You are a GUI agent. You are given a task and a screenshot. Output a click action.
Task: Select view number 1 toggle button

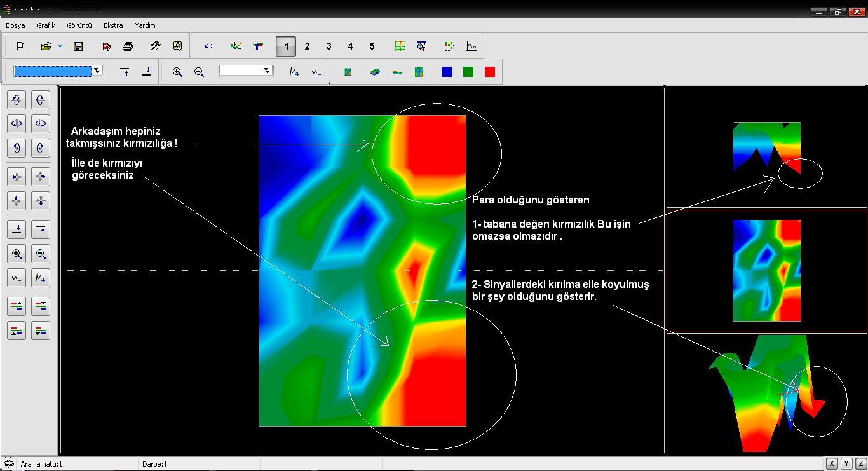pyautogui.click(x=286, y=46)
